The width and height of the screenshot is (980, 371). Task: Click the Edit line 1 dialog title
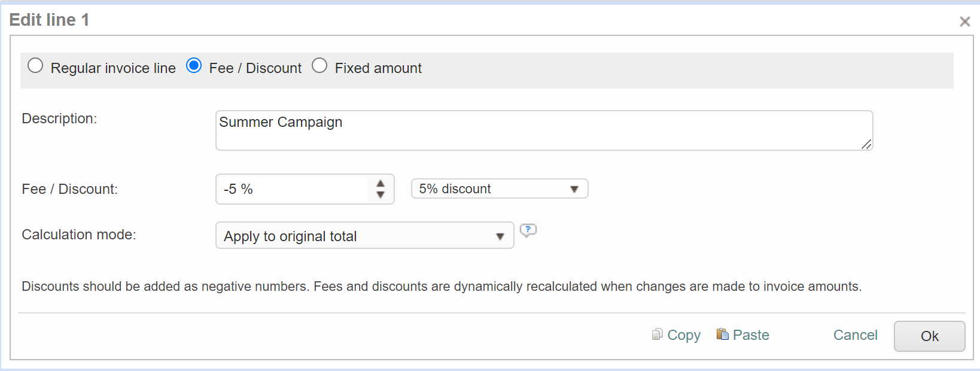49,20
